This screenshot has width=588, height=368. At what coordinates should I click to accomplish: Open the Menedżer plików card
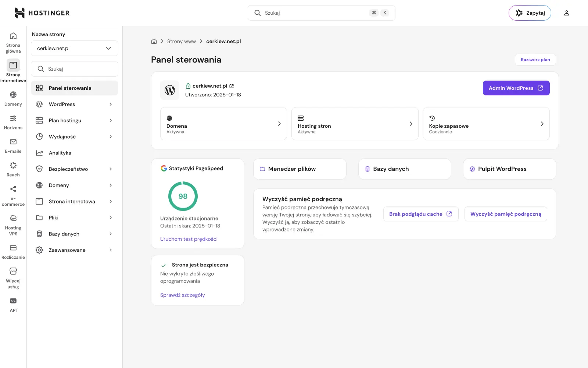click(x=300, y=169)
